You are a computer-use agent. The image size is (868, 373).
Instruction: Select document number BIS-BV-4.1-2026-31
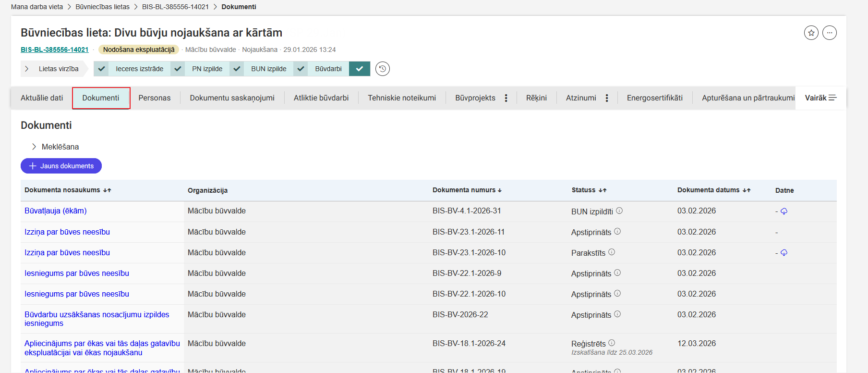click(467, 211)
